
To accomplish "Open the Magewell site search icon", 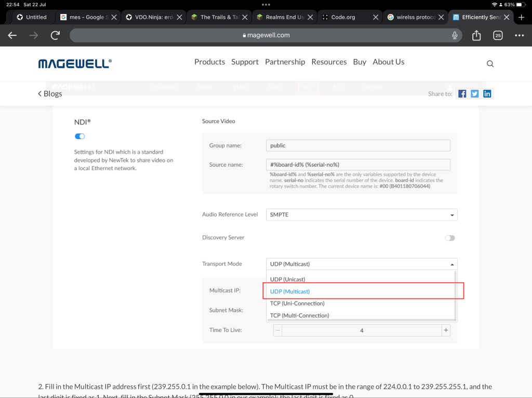I will (490, 64).
